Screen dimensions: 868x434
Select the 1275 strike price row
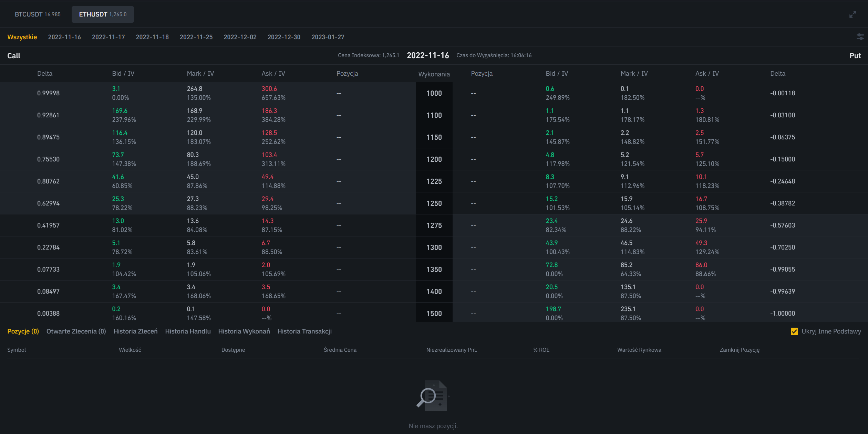click(x=434, y=225)
